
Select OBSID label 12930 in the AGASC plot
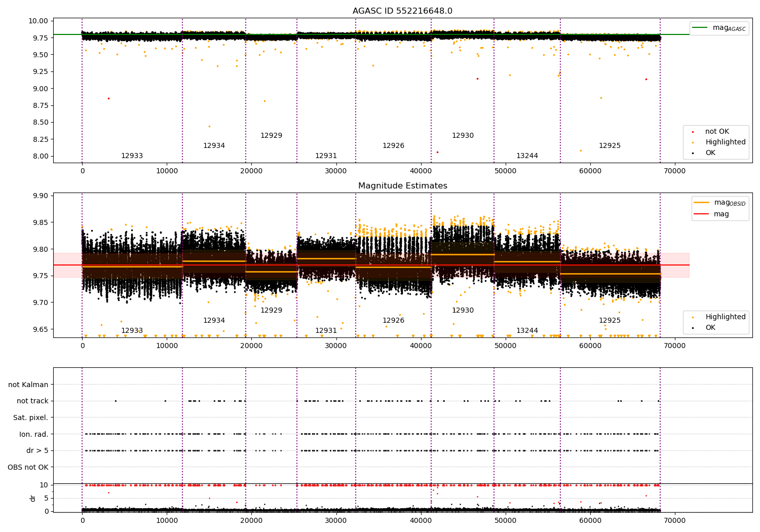(x=463, y=136)
